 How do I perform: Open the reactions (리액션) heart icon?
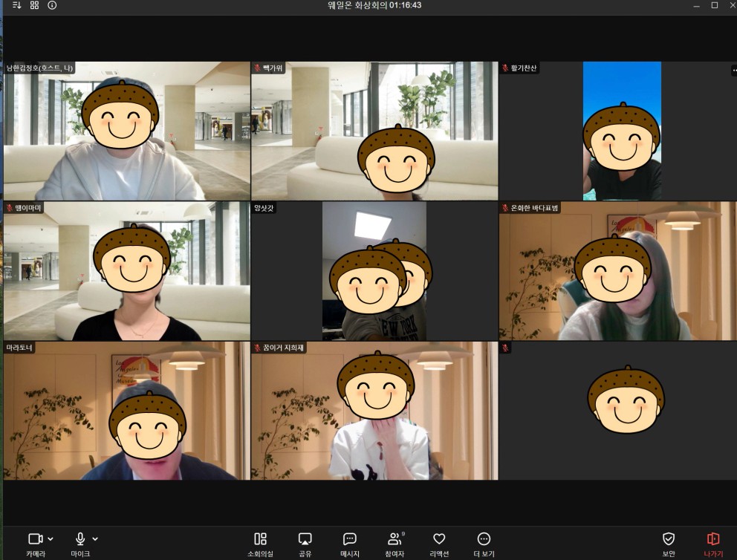(439, 538)
